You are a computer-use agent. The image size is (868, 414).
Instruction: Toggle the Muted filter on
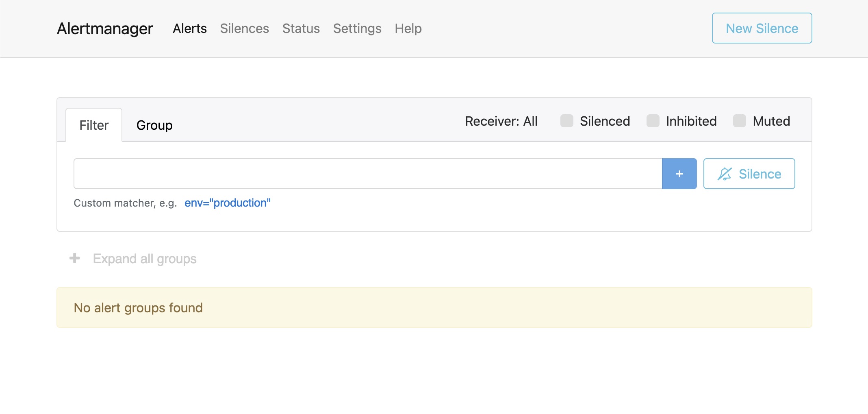740,121
